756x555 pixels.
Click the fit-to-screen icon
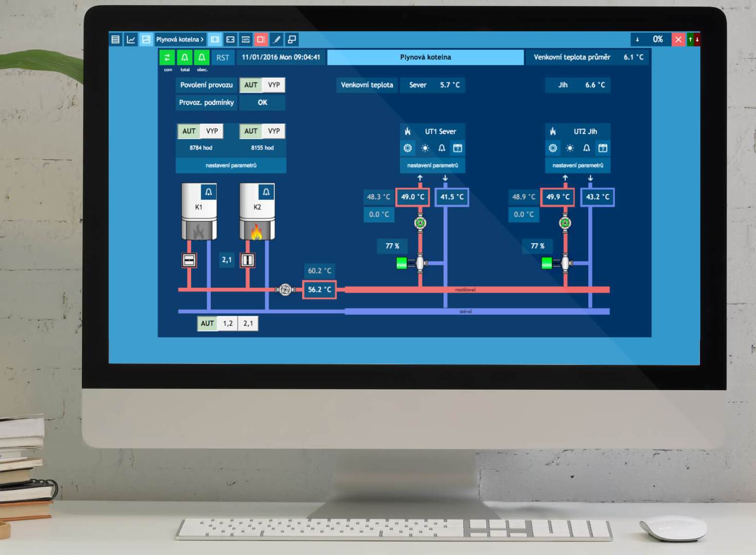click(x=231, y=40)
